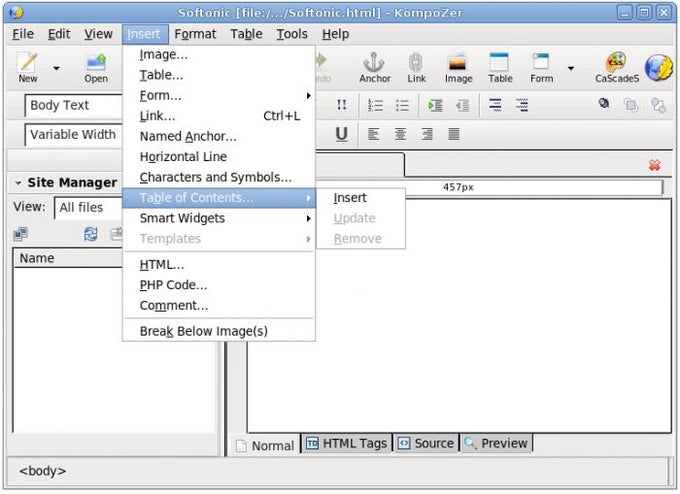Click the refresh icon in Site Manager
Image resolution: width=680 pixels, height=494 pixels.
point(90,234)
